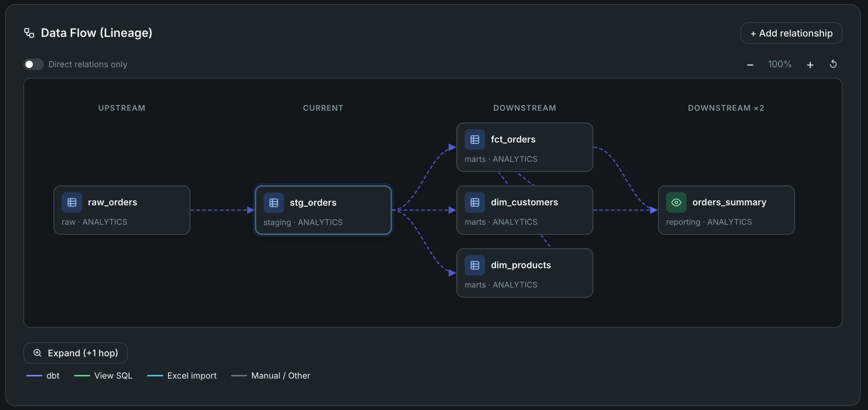Click 'marts · ANALYTICS' under fct_orders
The height and width of the screenshot is (410, 868).
pyautogui.click(x=501, y=159)
